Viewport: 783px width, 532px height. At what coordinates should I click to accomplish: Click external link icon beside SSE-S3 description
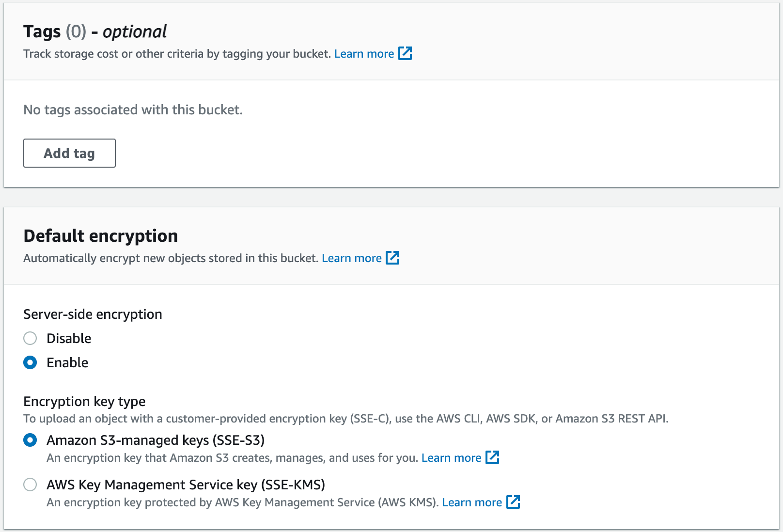492,457
